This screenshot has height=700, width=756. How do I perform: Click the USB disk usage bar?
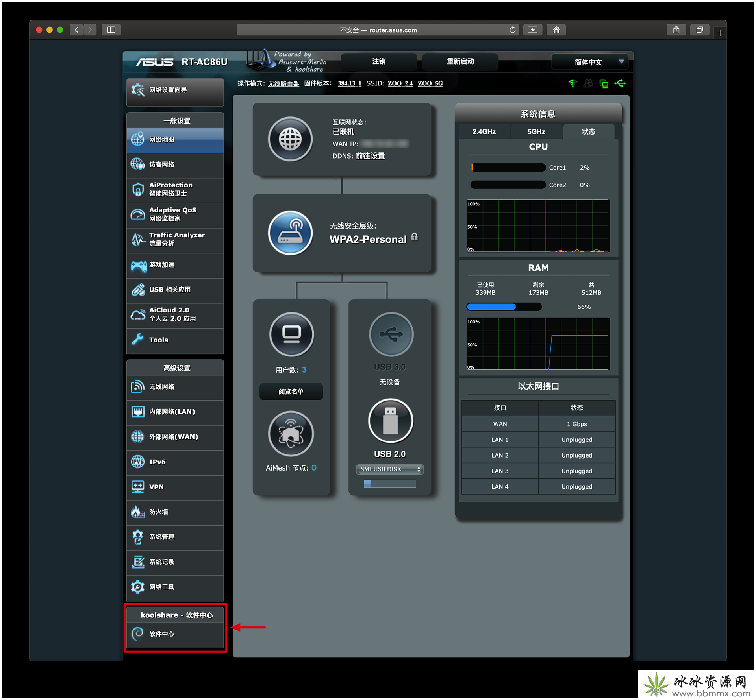coord(390,484)
